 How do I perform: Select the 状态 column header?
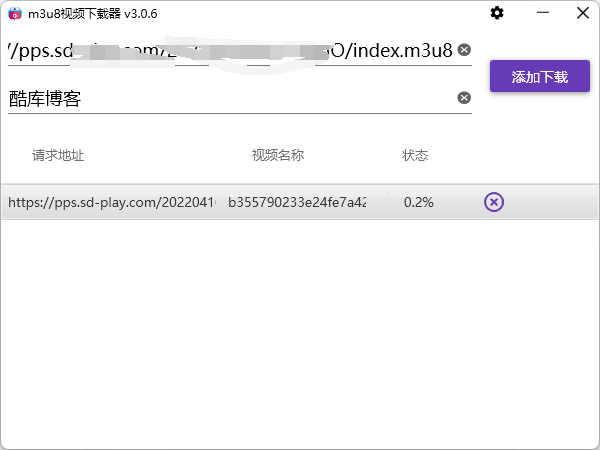coord(415,155)
